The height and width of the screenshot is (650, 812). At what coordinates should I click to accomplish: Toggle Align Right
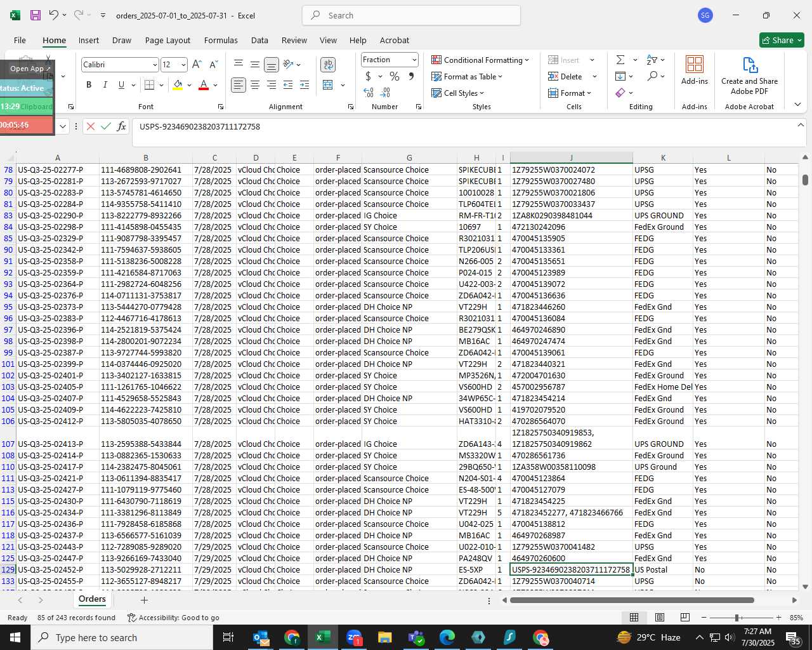272,85
